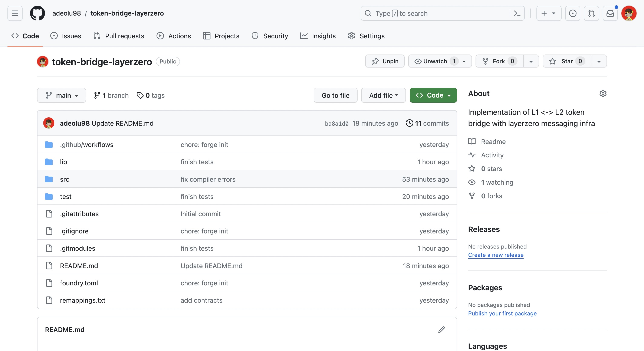Open repository About settings gear
644x351 pixels.
(x=603, y=93)
